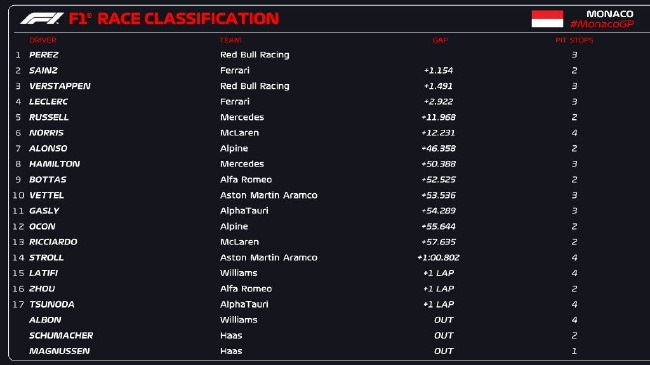Select the PIT STOPS column header
This screenshot has height=365, width=650.
(574, 40)
